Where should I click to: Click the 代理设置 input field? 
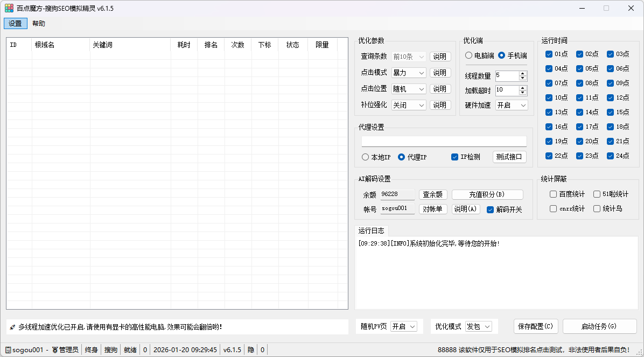point(444,141)
